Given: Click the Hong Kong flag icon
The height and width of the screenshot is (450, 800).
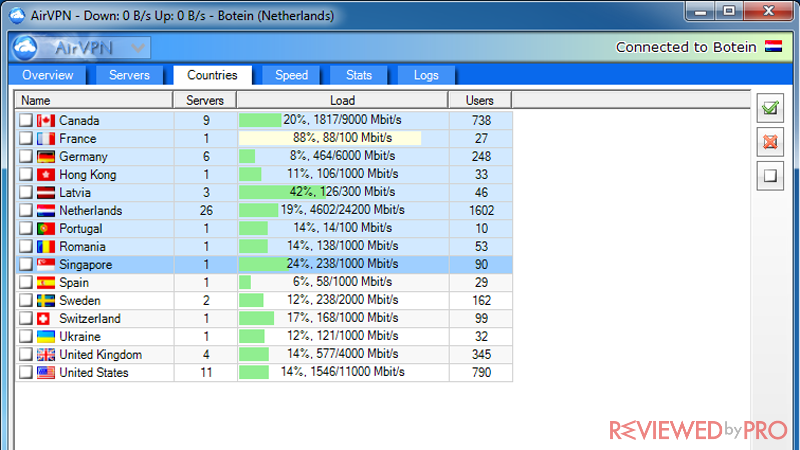Looking at the screenshot, I should [46, 174].
